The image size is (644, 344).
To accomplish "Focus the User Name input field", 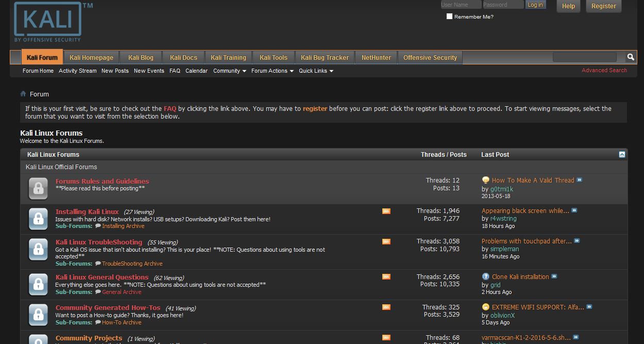I will [x=461, y=5].
